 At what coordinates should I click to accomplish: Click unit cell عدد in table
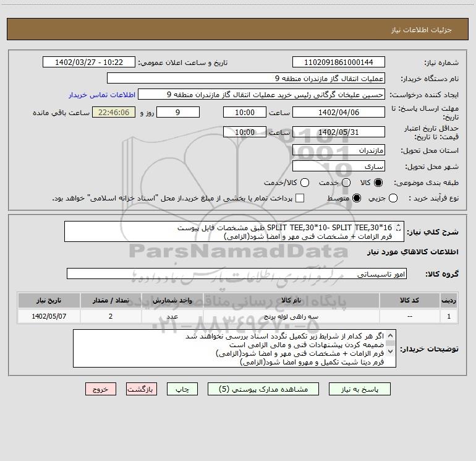coord(172,316)
